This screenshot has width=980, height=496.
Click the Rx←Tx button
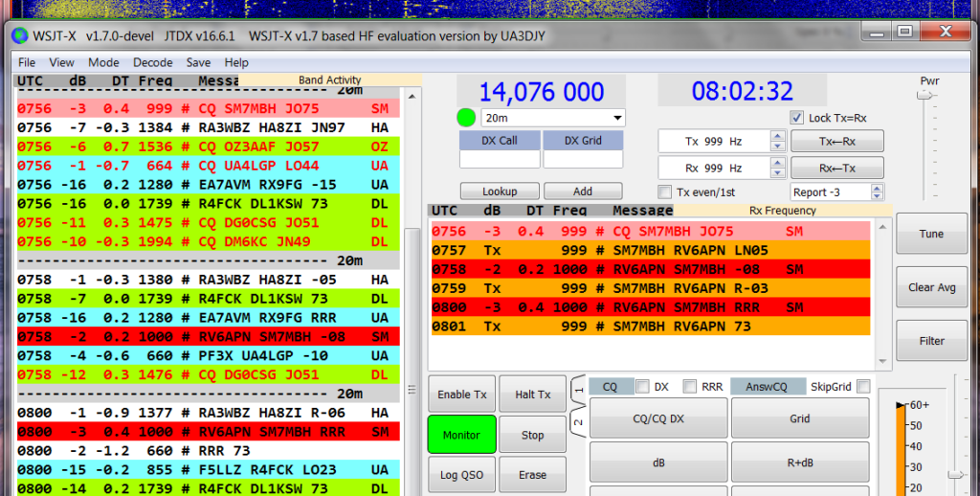click(x=836, y=168)
